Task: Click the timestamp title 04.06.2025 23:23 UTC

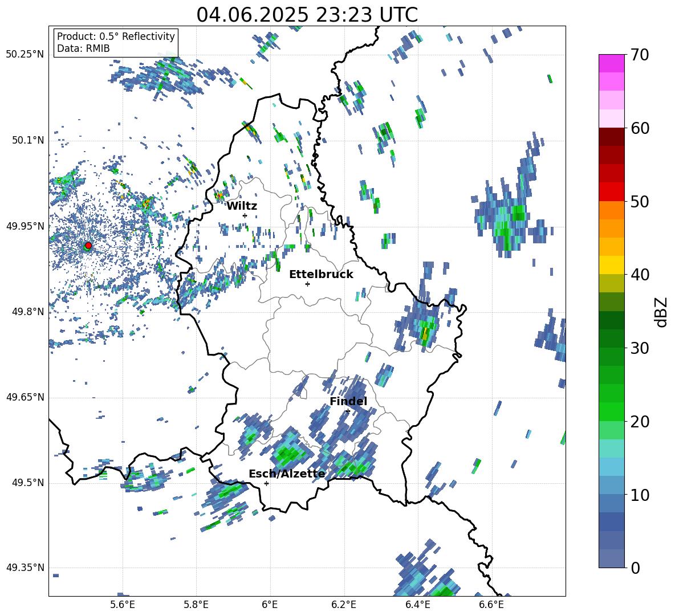Action: click(x=307, y=15)
